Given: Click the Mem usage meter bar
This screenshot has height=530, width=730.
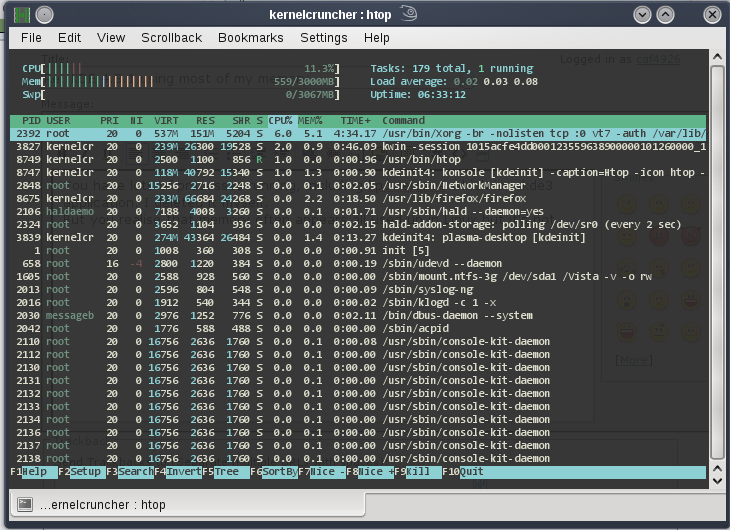Looking at the screenshot, I should [x=181, y=82].
